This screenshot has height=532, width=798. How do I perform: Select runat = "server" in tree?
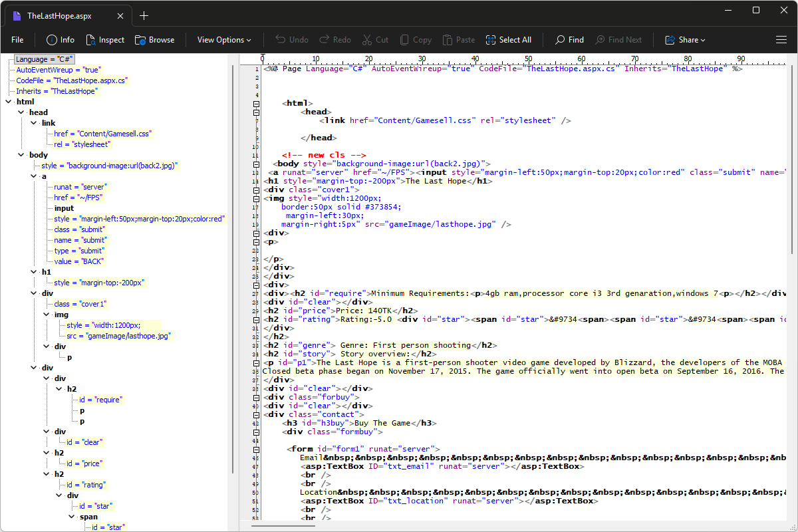pos(80,187)
